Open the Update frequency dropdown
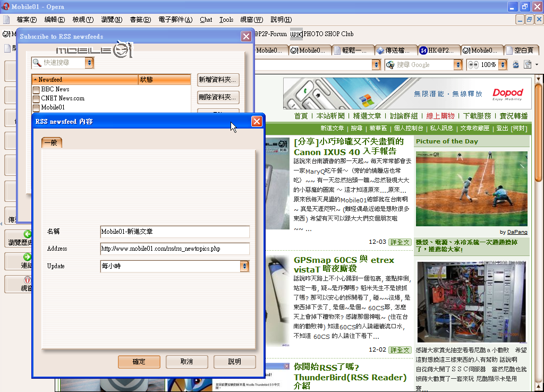The height and width of the screenshot is (392, 544). tap(244, 266)
